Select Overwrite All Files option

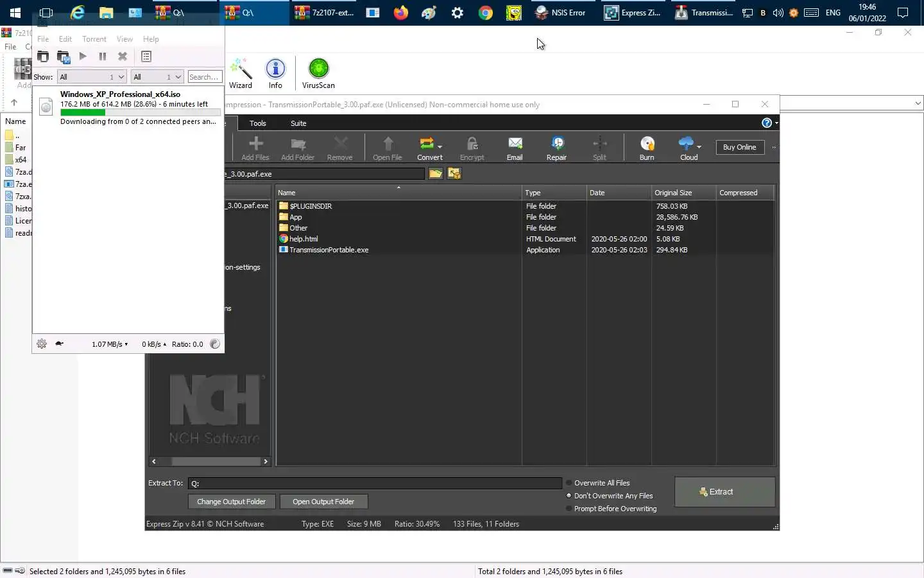tap(598, 483)
